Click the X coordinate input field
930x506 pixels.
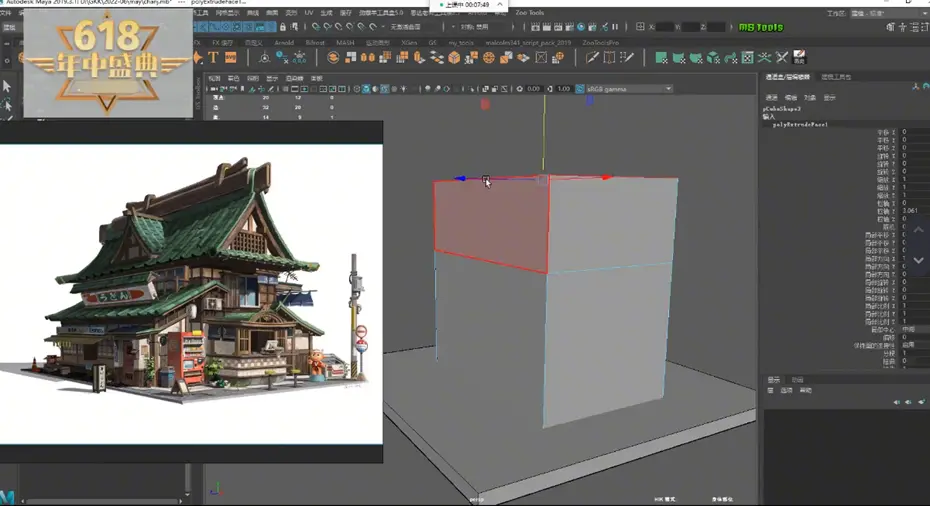(x=664, y=27)
